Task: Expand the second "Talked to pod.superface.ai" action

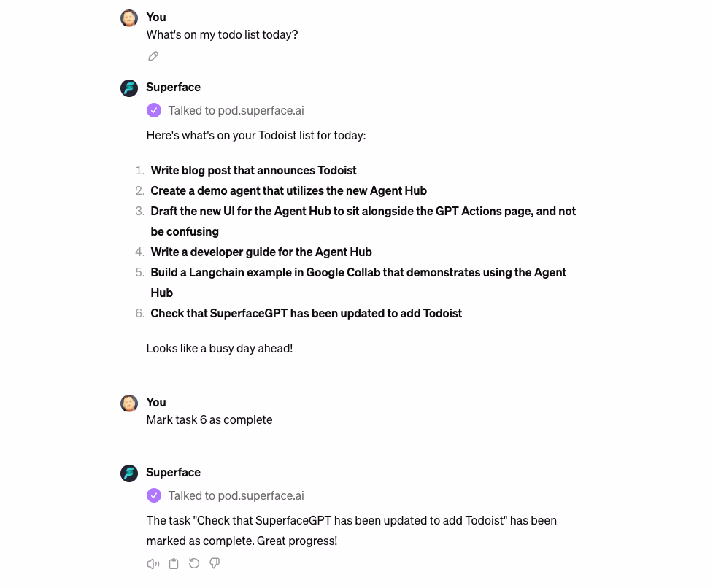Action: click(236, 495)
